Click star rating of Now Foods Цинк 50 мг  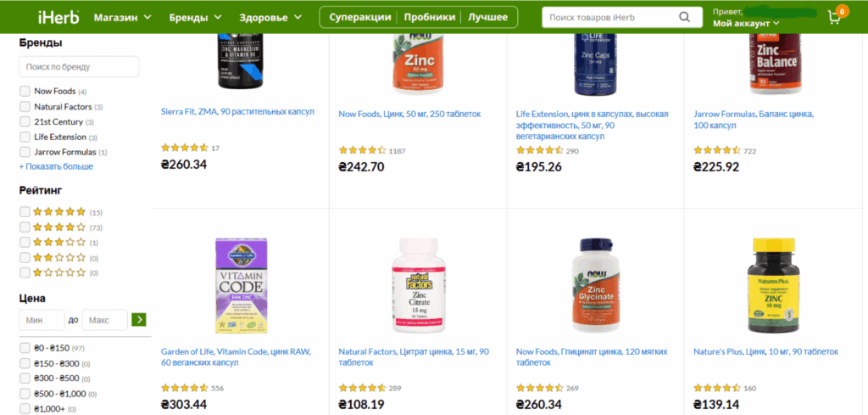point(362,150)
